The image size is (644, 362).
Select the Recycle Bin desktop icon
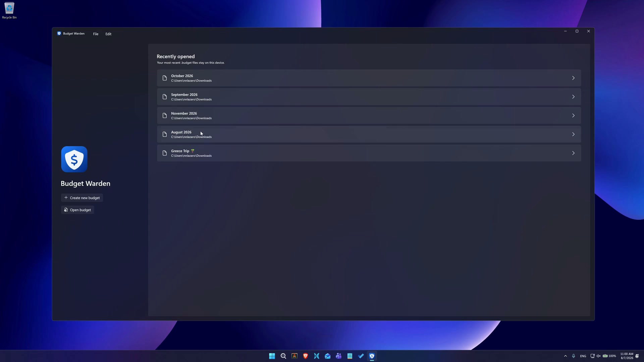pyautogui.click(x=9, y=11)
